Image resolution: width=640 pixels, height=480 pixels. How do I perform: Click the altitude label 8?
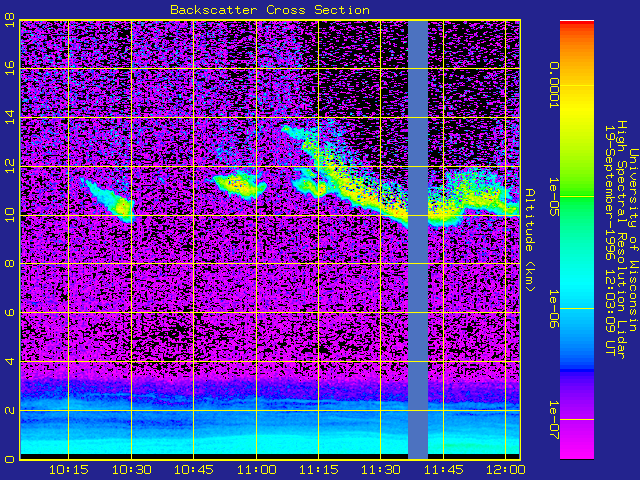9,263
